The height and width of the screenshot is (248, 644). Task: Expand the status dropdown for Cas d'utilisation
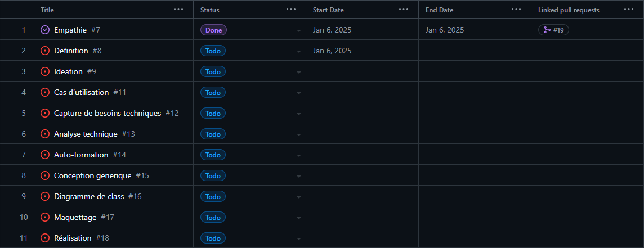(299, 93)
